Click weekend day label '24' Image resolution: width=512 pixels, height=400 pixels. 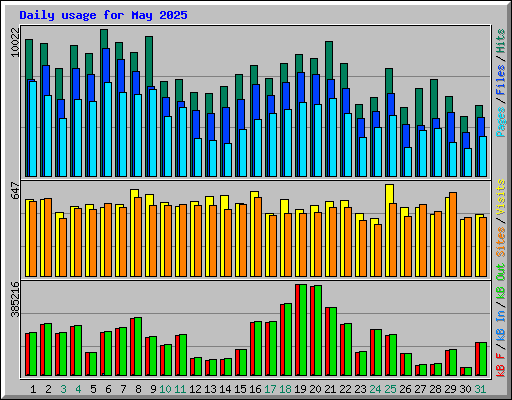[x=375, y=389]
